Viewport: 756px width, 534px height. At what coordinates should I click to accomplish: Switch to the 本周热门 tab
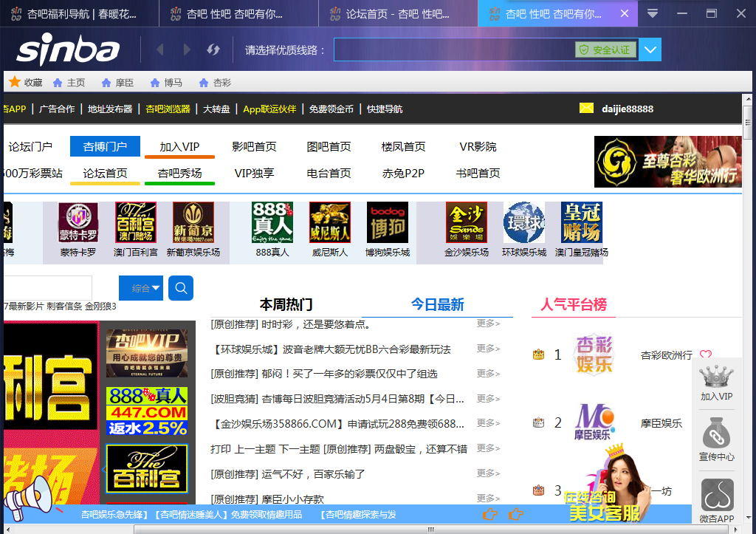click(x=286, y=304)
